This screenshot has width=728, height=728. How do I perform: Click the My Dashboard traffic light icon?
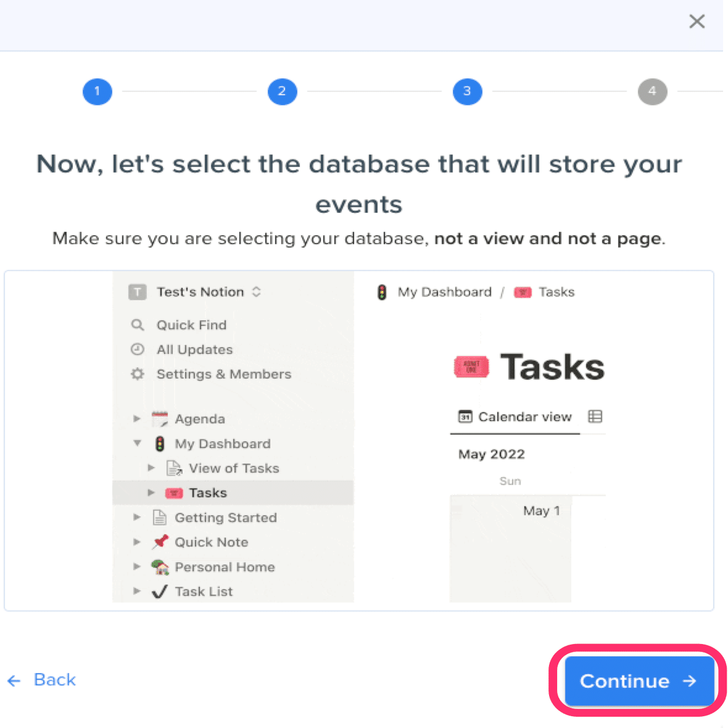tap(160, 444)
